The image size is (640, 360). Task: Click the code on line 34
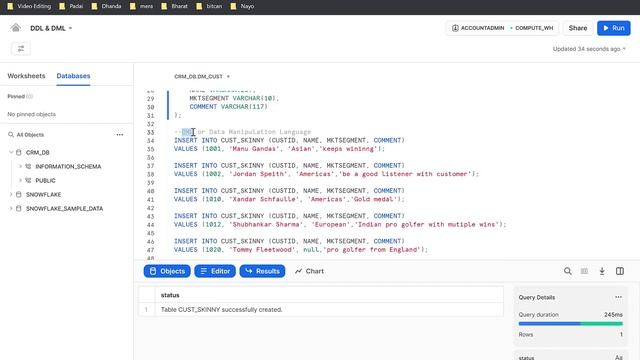click(289, 140)
